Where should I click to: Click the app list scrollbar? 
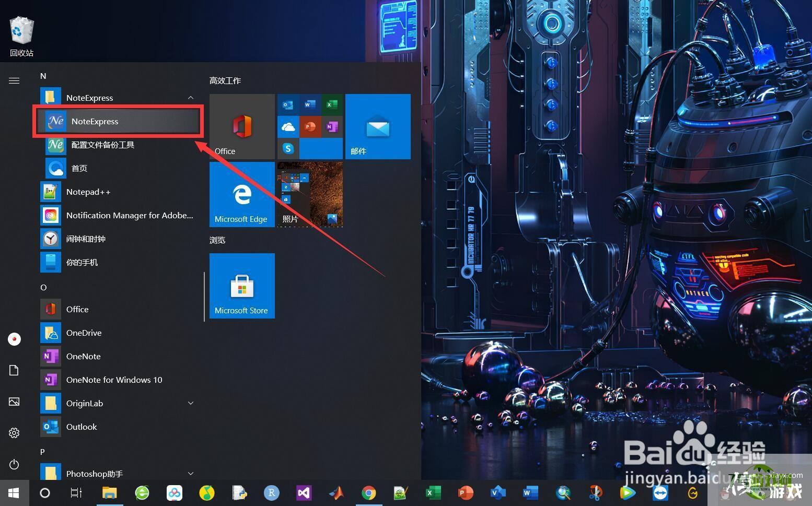(x=204, y=296)
